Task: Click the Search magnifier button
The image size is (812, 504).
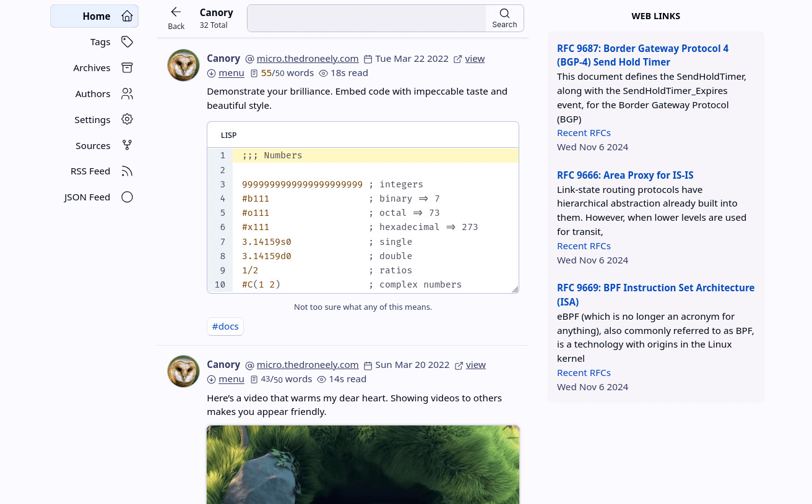Action: click(x=504, y=18)
